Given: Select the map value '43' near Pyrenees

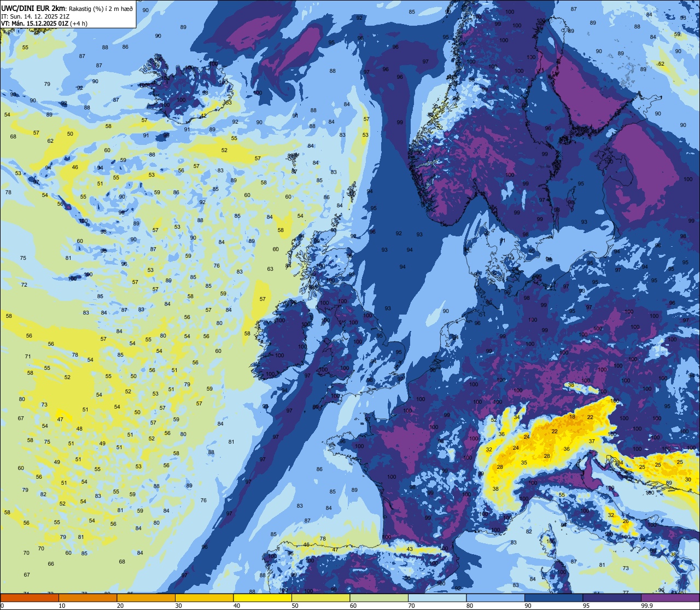Looking at the screenshot, I should coord(410,549).
